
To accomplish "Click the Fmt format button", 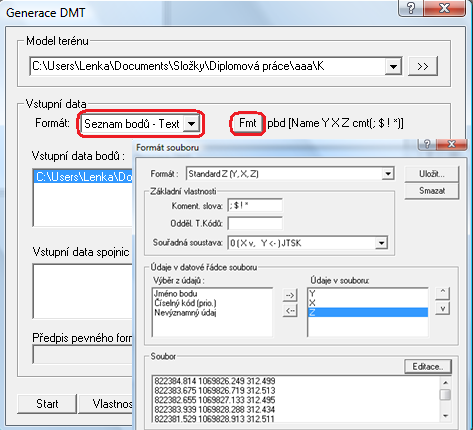I will [247, 123].
